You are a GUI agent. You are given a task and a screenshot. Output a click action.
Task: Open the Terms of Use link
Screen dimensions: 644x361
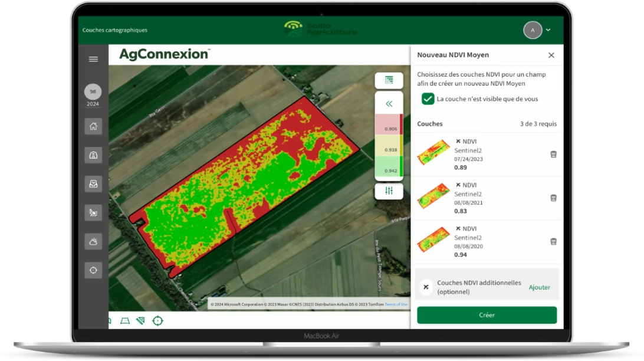point(396,304)
